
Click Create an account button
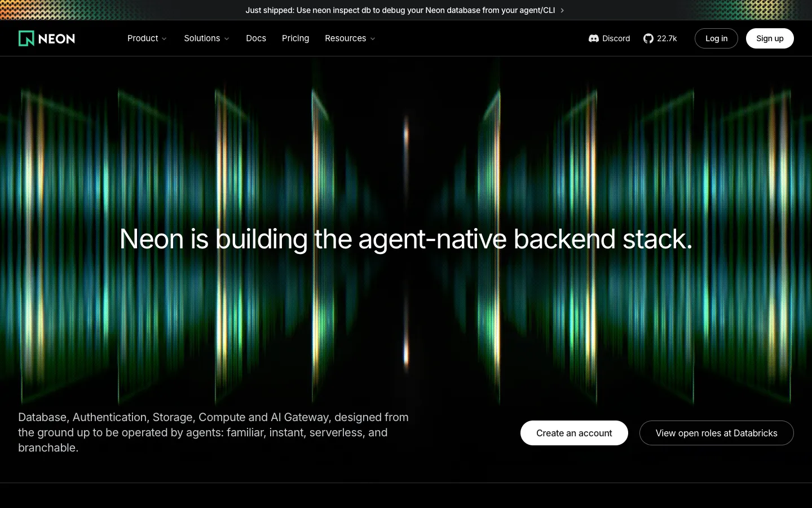pos(574,433)
